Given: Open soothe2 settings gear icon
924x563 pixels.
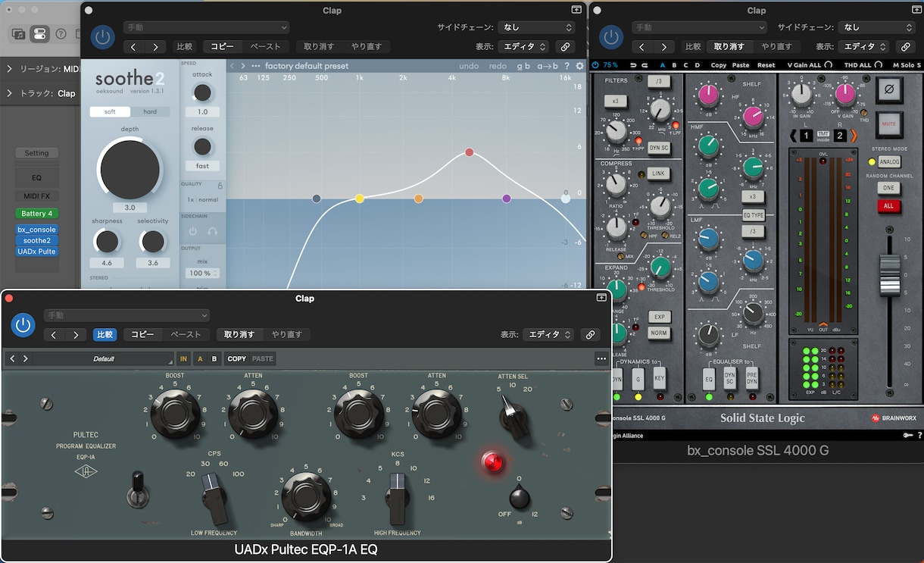Looking at the screenshot, I should [x=579, y=66].
